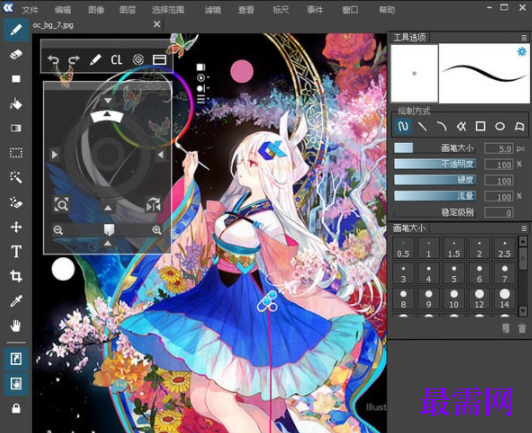Click the window layout icon in floating toolbar
This screenshot has width=532, height=433.
[159, 60]
